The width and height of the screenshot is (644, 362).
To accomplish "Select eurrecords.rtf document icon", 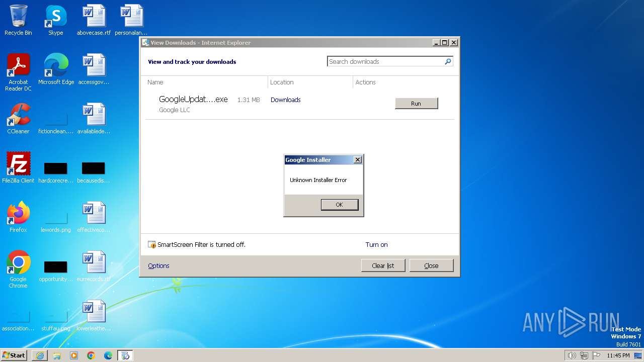I will pos(94,266).
